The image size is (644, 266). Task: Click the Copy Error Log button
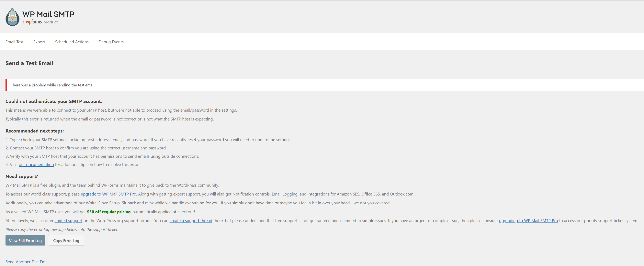click(66, 240)
